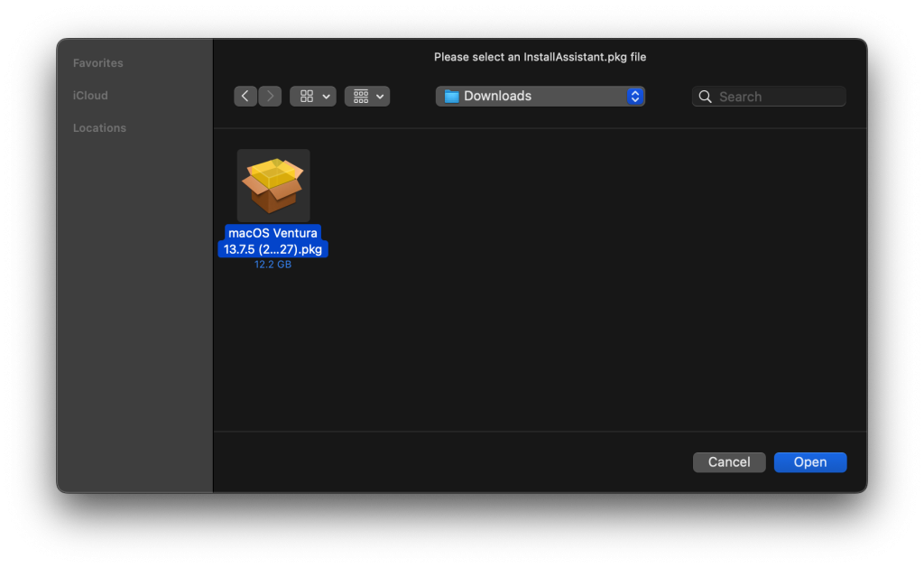This screenshot has height=568, width=924.
Task: Click the macOS Ventura 13.7.5 pkg filename
Action: click(273, 241)
